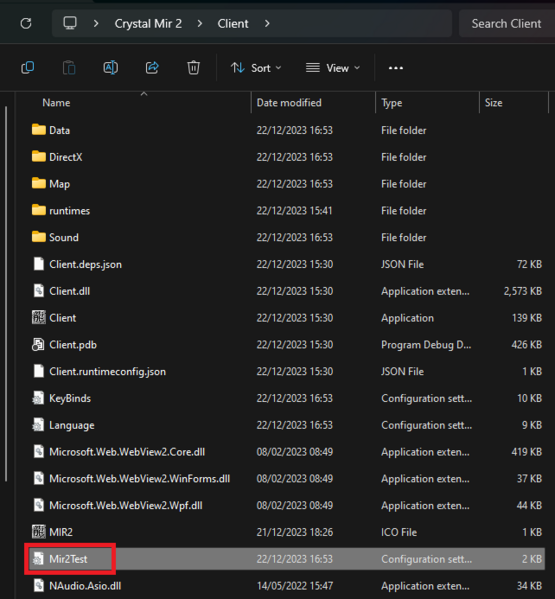555x599 pixels.
Task: Select the Mir2Test file name
Action: click(x=68, y=559)
